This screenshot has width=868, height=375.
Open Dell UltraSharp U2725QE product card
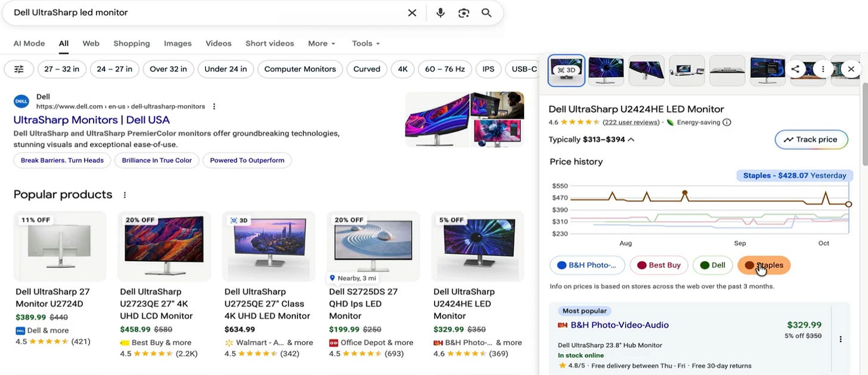268,285
